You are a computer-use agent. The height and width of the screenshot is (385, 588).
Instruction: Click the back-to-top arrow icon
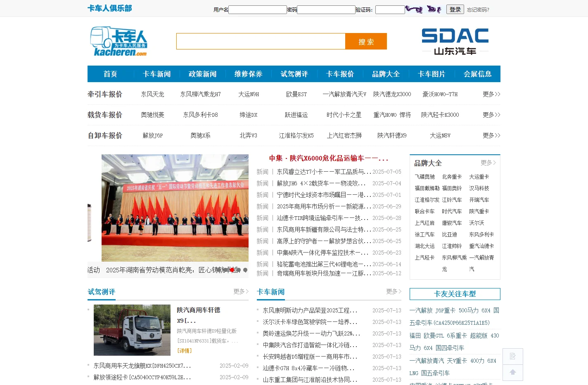[x=513, y=372]
